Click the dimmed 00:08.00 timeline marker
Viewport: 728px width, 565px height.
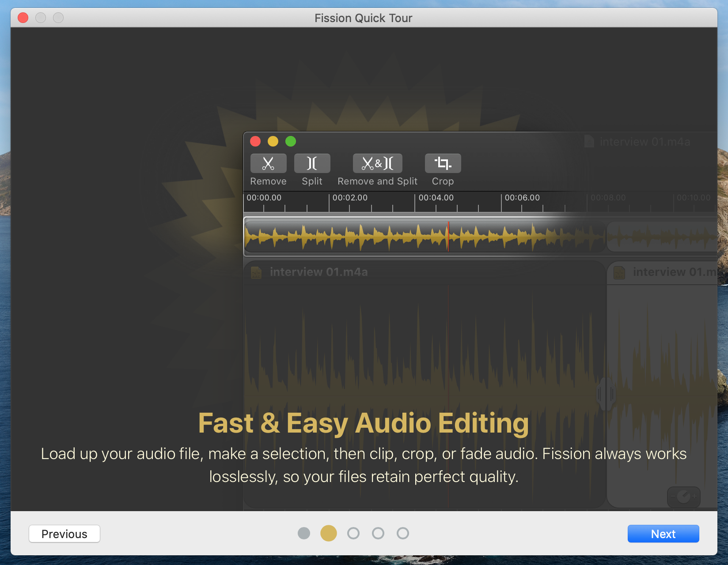(608, 198)
